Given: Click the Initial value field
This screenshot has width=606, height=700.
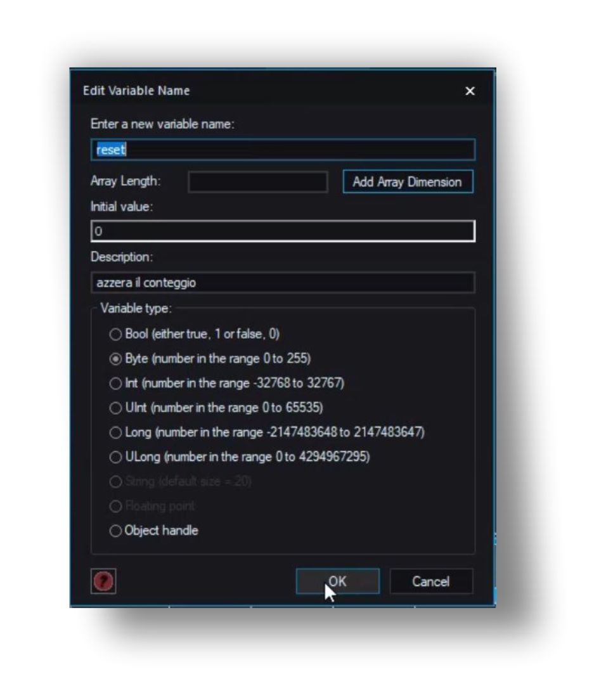Looking at the screenshot, I should point(283,231).
